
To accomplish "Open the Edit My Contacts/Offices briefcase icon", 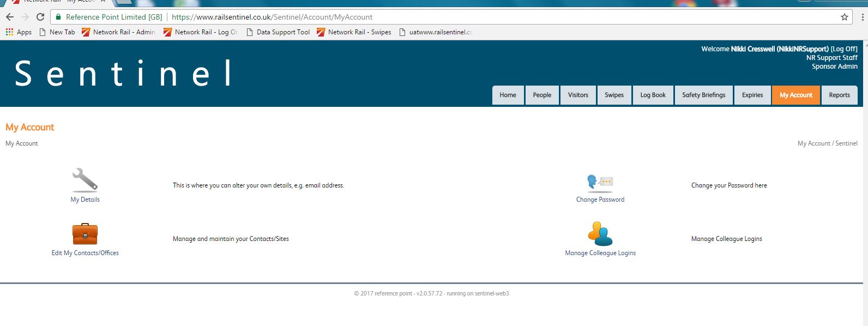I will [x=85, y=234].
